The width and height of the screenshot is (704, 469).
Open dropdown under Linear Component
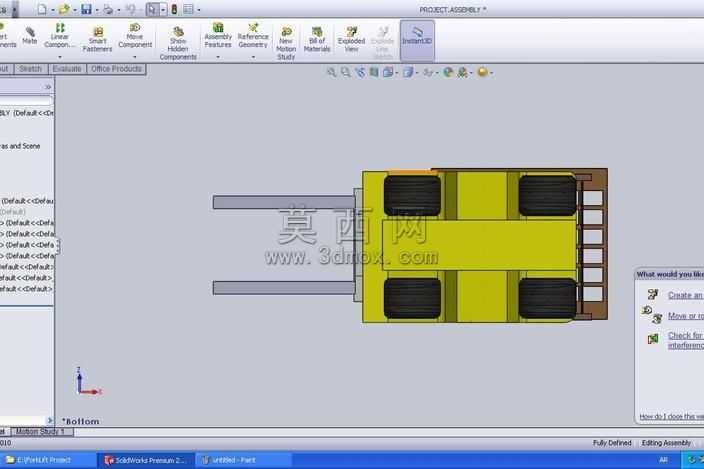[60, 57]
